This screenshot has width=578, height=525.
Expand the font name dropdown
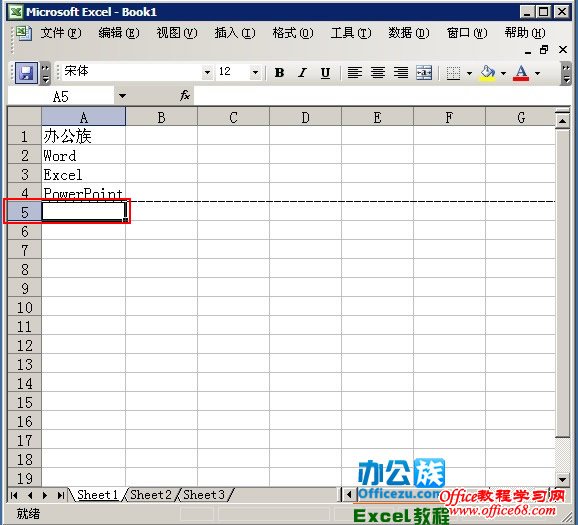208,72
